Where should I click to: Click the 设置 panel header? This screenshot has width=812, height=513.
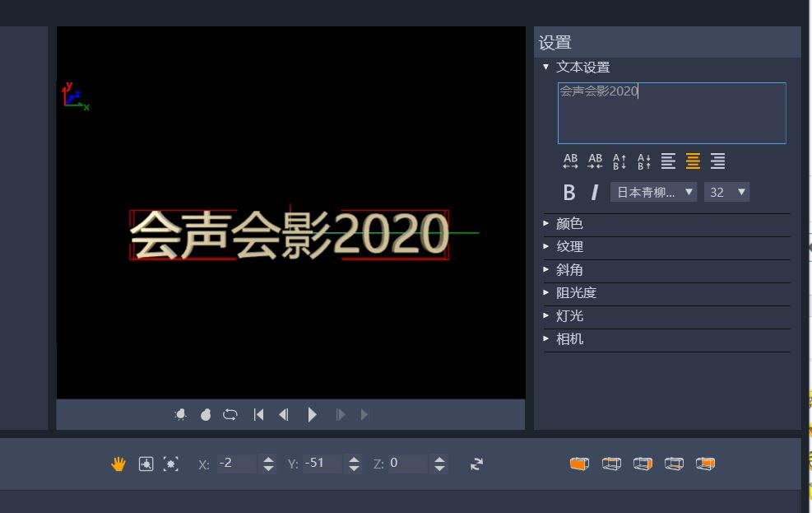pos(667,43)
